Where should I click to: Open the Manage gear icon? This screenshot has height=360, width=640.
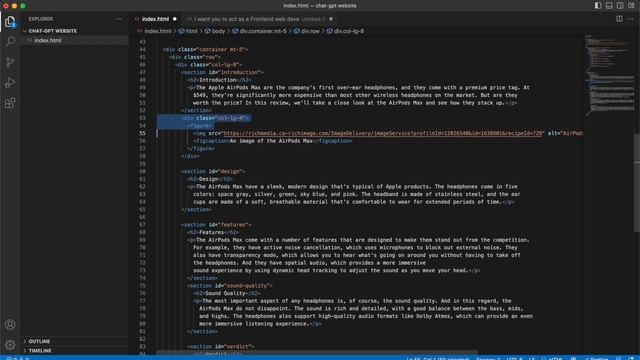pos(10,345)
